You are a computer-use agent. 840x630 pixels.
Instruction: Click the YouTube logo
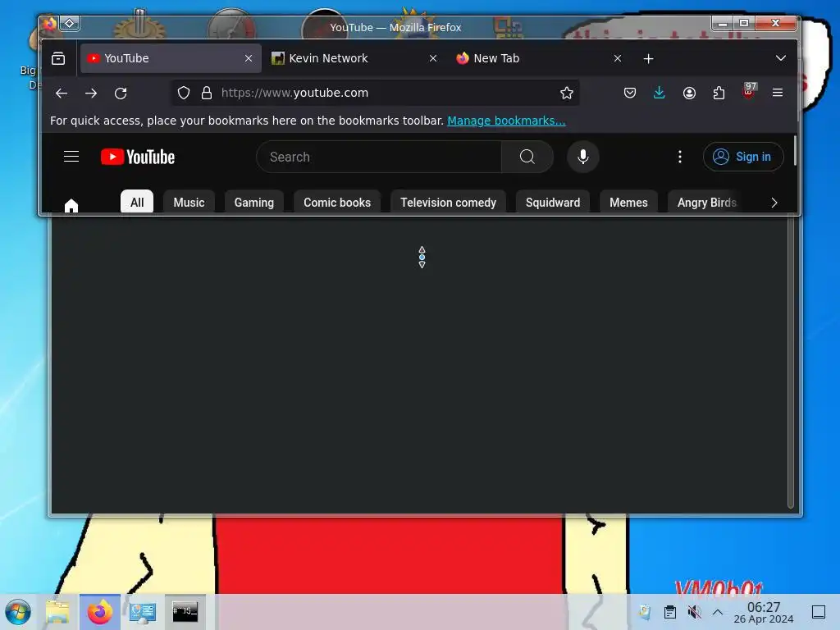click(x=138, y=157)
